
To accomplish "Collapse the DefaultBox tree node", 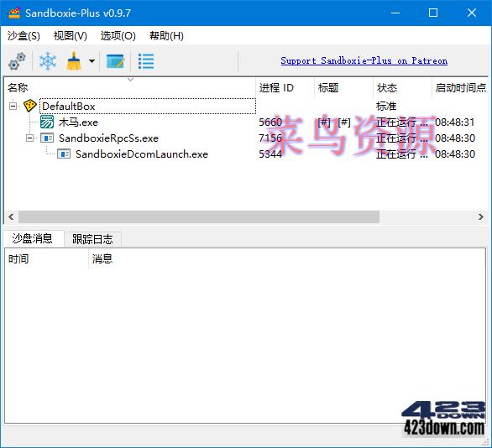I will tap(13, 106).
